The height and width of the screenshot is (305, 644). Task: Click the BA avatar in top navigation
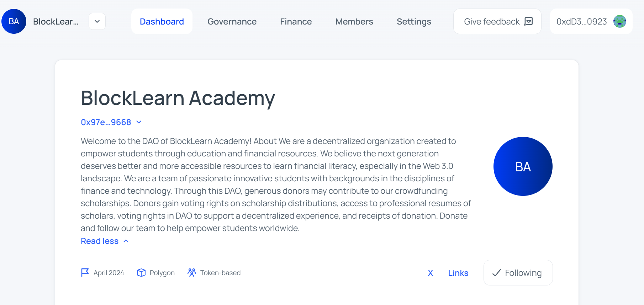[14, 21]
